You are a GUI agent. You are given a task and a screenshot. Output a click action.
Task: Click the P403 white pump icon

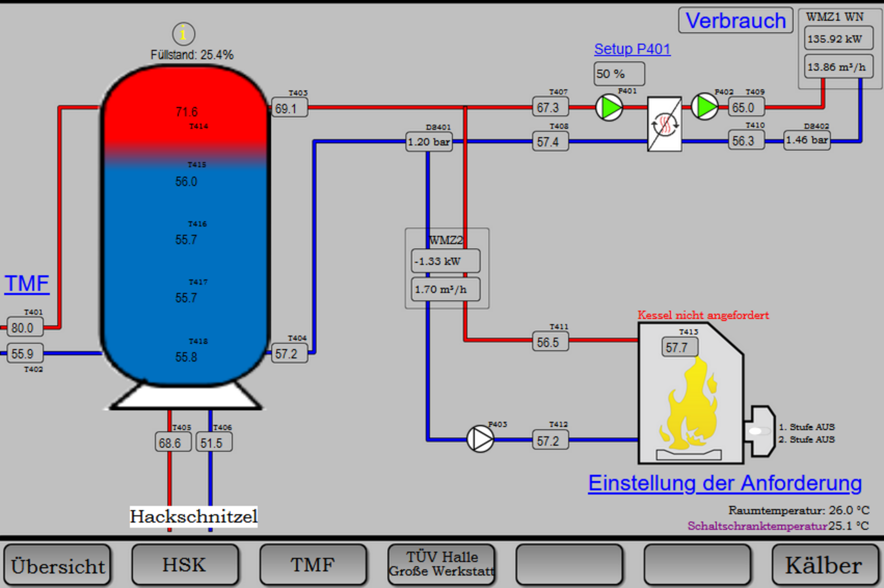(480, 439)
